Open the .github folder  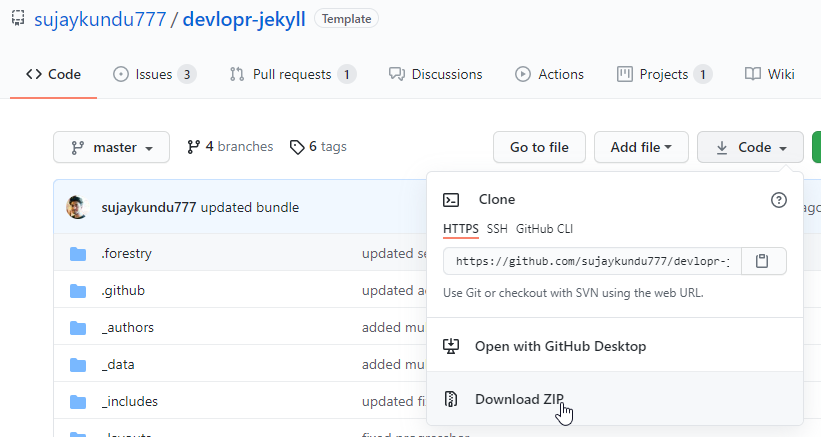tap(123, 290)
